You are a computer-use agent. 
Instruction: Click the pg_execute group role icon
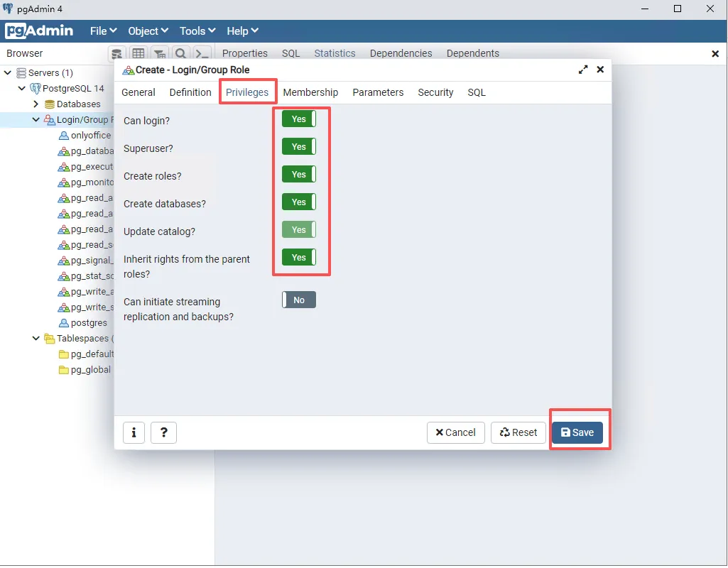[64, 167]
